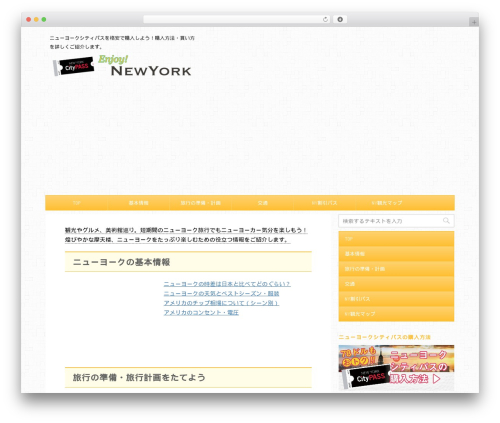Viewport: 500px width, 423px height.
Task: Open the link アメリカのコンセント・電圧
Action: pos(201,313)
